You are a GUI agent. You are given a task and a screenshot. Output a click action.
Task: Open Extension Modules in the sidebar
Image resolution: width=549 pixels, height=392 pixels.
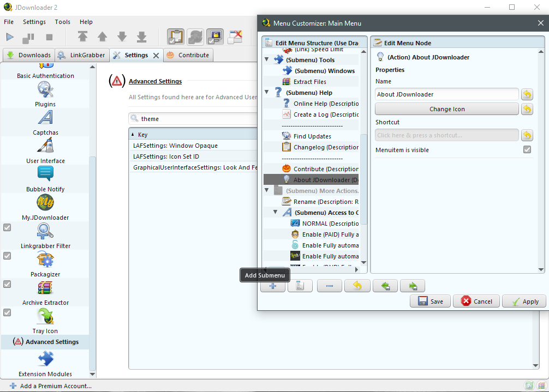point(45,364)
